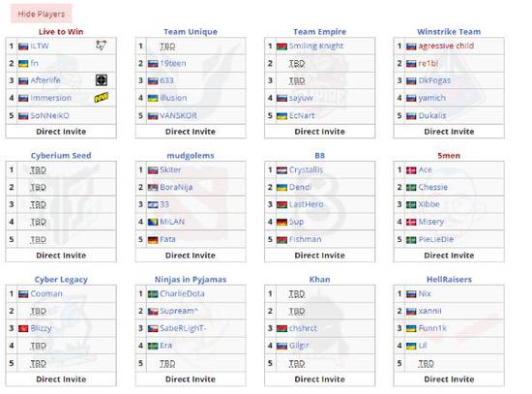Click the NAVI logo next to Immersion
Viewport: 532px width, 394px height.
click(x=102, y=98)
